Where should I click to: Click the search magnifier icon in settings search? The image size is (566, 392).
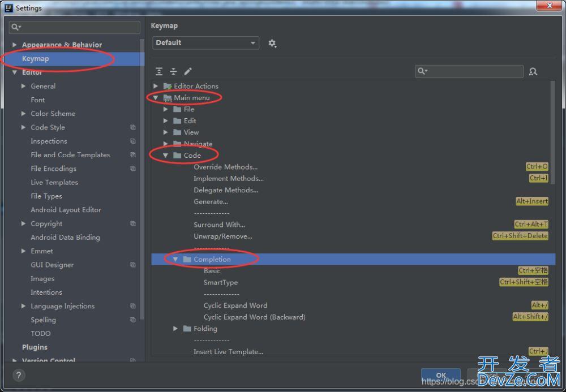(x=16, y=27)
